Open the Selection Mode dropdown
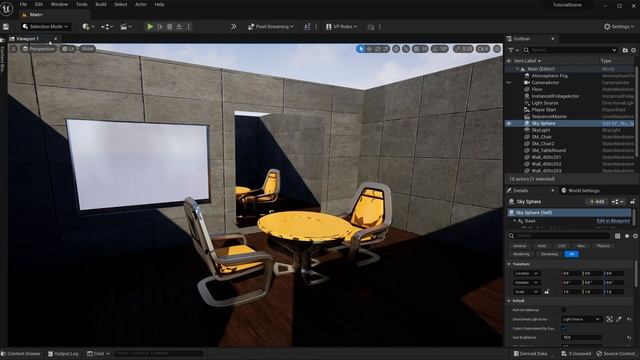This screenshot has height=360, width=640. tap(45, 27)
